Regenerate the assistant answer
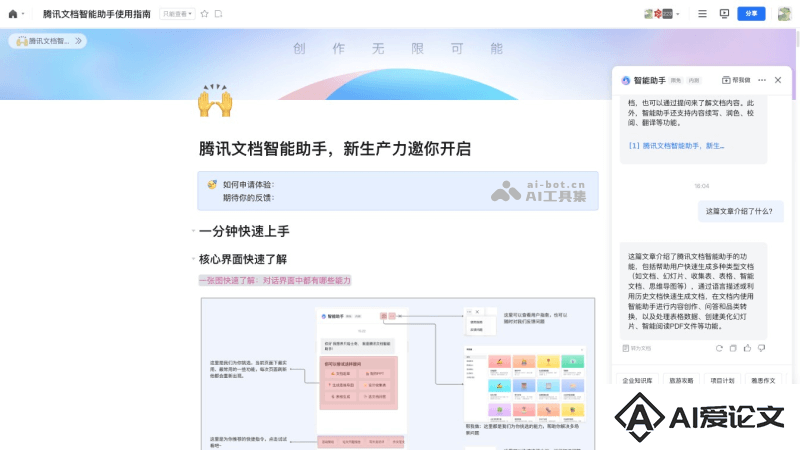This screenshot has width=800, height=450. [x=719, y=348]
